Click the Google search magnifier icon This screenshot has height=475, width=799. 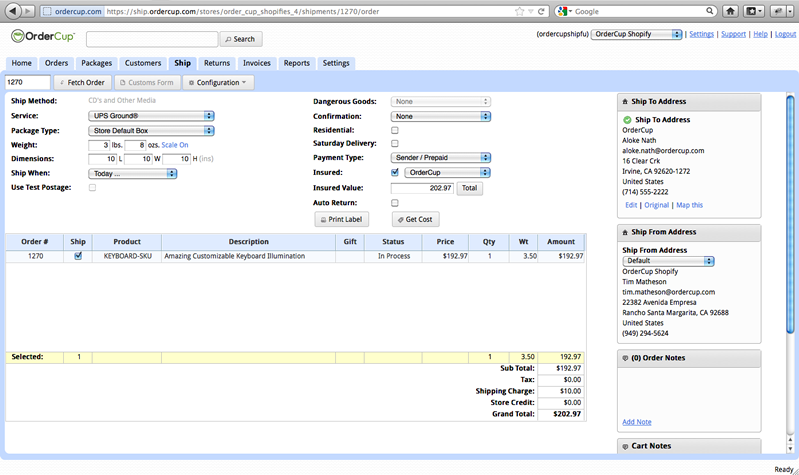coord(709,11)
